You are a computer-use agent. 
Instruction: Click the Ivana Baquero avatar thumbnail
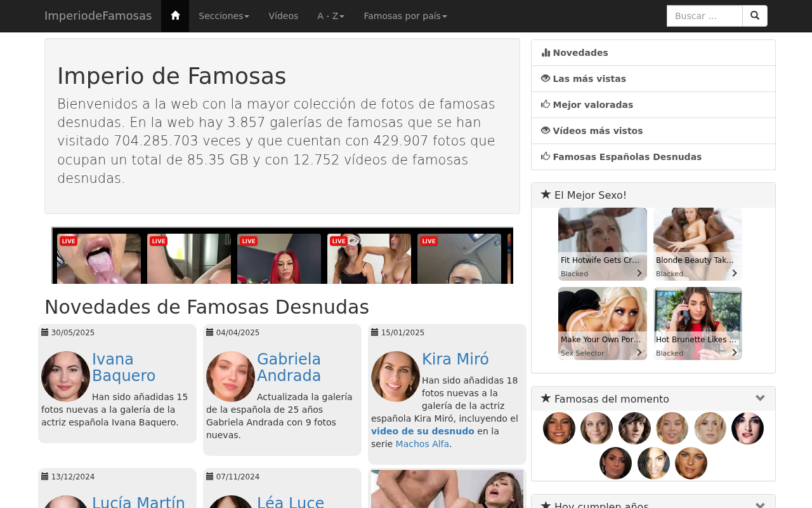tap(66, 377)
